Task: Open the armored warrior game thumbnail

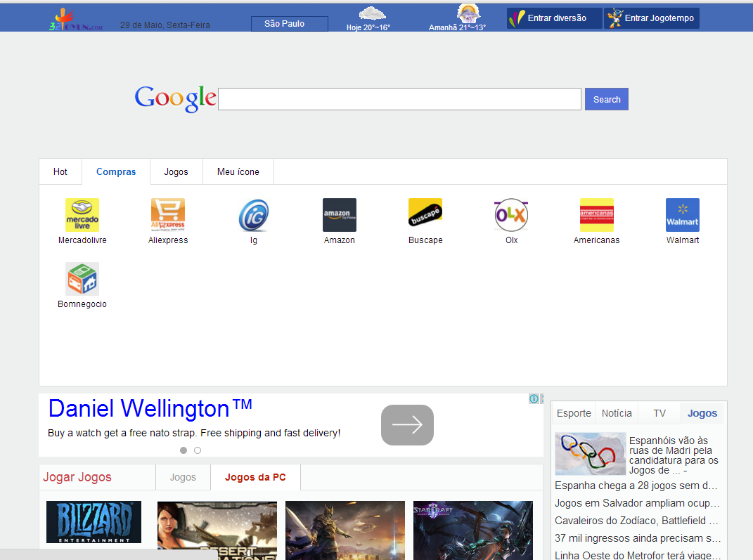Action: coord(345,530)
